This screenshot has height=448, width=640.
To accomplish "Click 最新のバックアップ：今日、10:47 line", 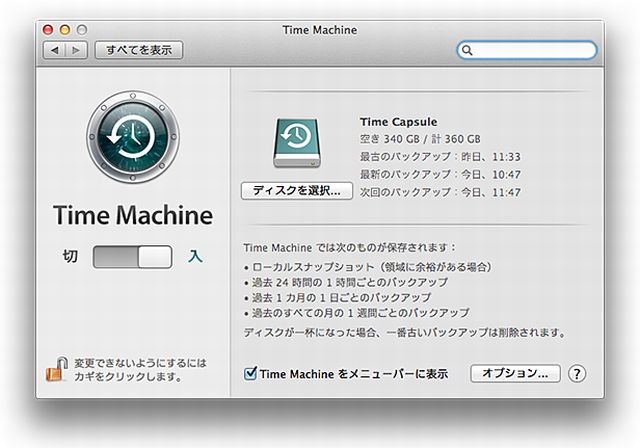I will coord(440,174).
